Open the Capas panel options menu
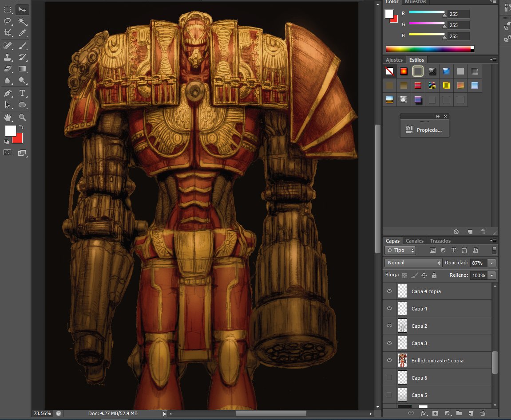 (493, 241)
